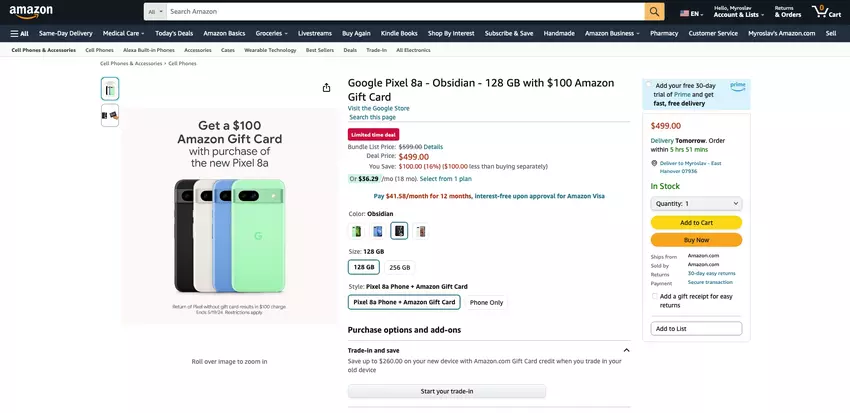This screenshot has width=850, height=413.
Task: Choose the Phone Only style
Action: tap(486, 302)
